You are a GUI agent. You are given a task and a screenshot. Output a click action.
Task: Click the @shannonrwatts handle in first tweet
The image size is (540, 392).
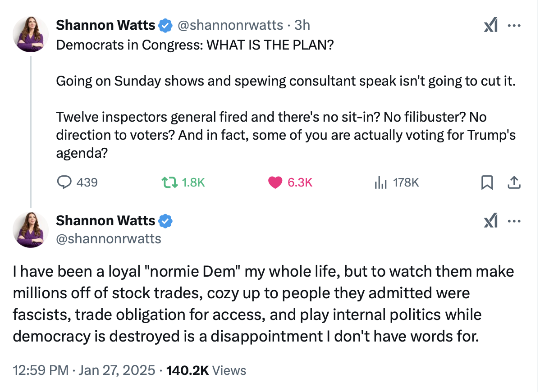tap(230, 25)
